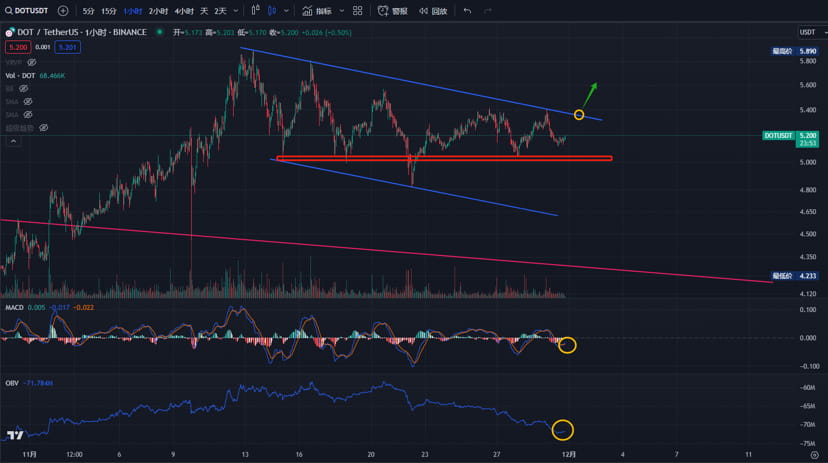Switch to the 15分 timeframe
This screenshot has width=828, height=463.
[109, 11]
